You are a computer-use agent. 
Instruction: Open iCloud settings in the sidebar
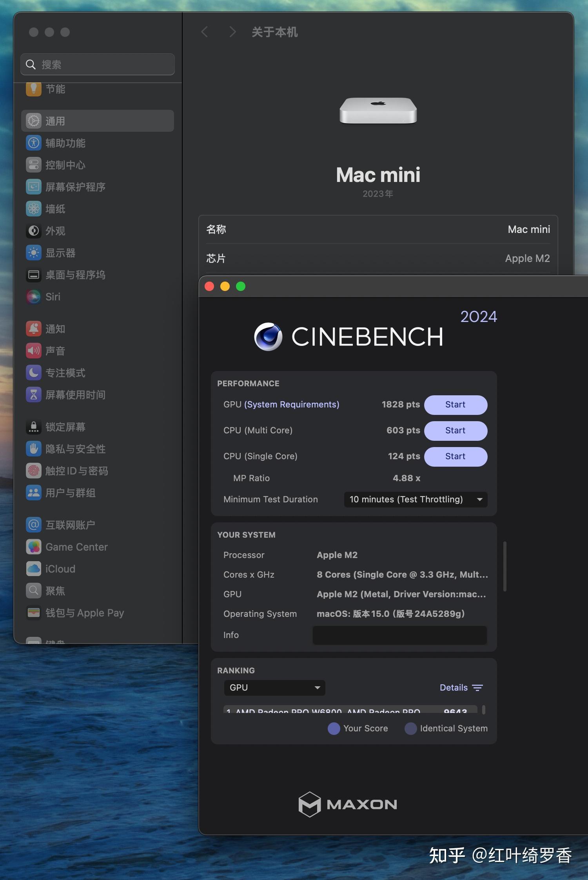click(x=60, y=569)
